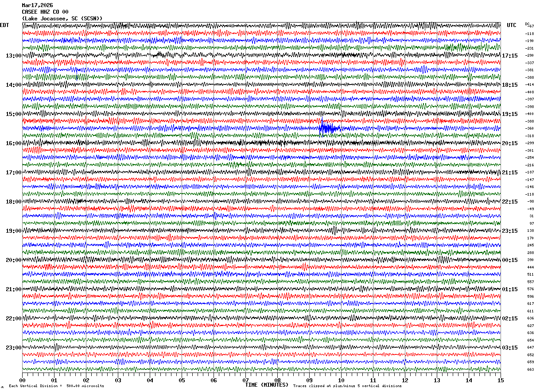Click the 02:15 UTC time label
536x392 pixels.
coord(510,319)
